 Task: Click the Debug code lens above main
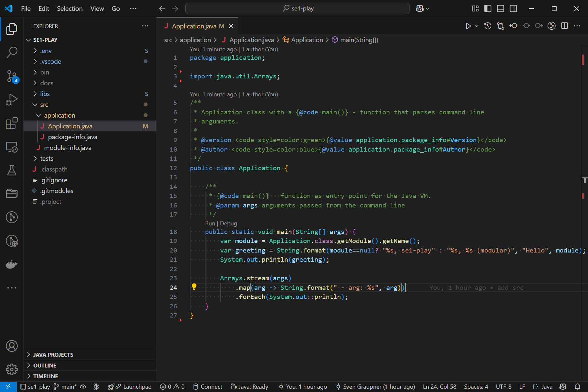pyautogui.click(x=228, y=223)
